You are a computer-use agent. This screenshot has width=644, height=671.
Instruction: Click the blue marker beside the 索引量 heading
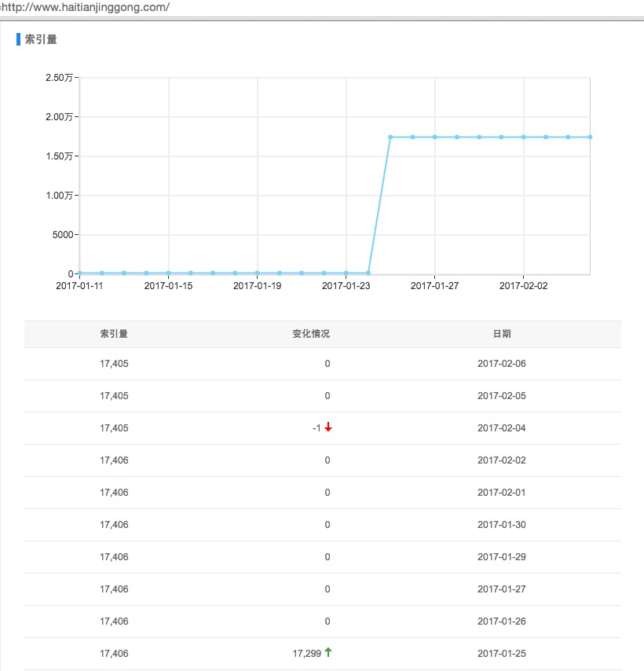click(x=19, y=39)
